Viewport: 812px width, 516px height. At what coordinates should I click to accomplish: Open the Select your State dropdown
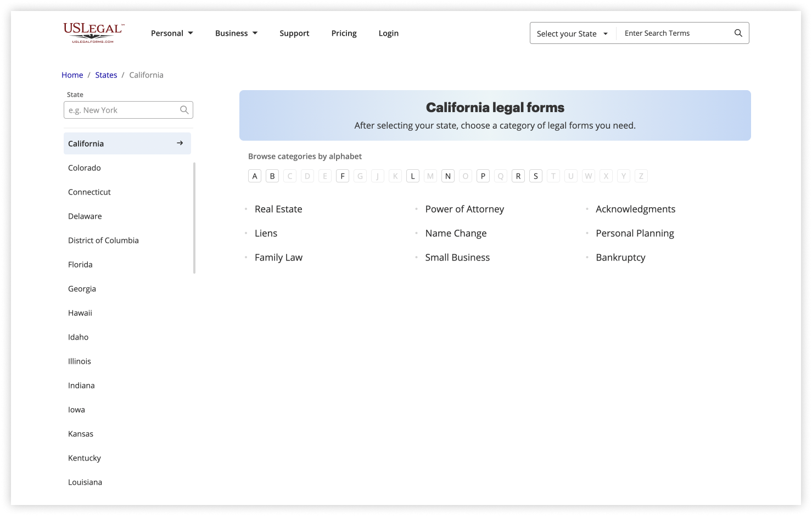pos(572,33)
